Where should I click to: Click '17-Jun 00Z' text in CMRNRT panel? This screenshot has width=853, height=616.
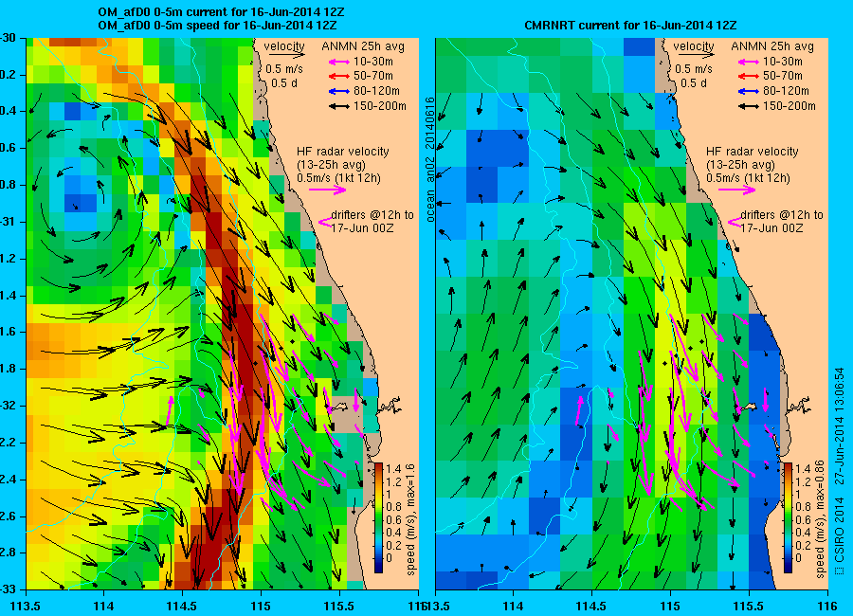coord(771,228)
